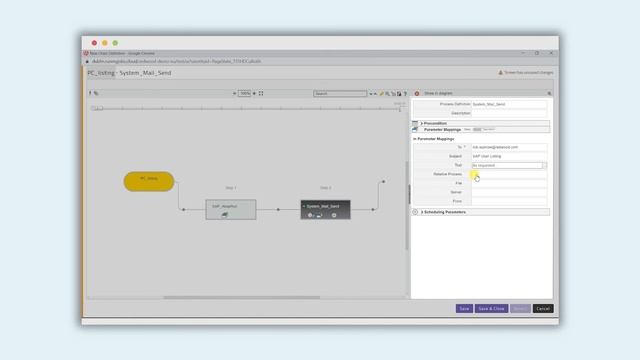
Task: Click the Server input field
Action: (x=509, y=192)
